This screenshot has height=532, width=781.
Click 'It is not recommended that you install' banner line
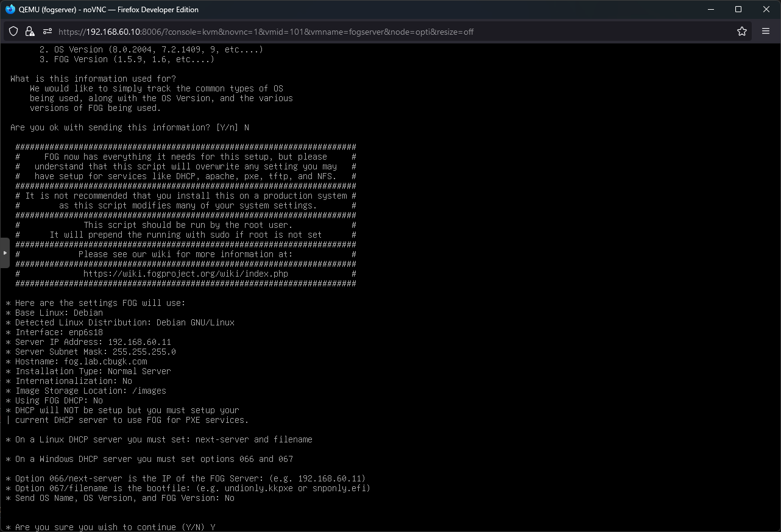coord(186,196)
